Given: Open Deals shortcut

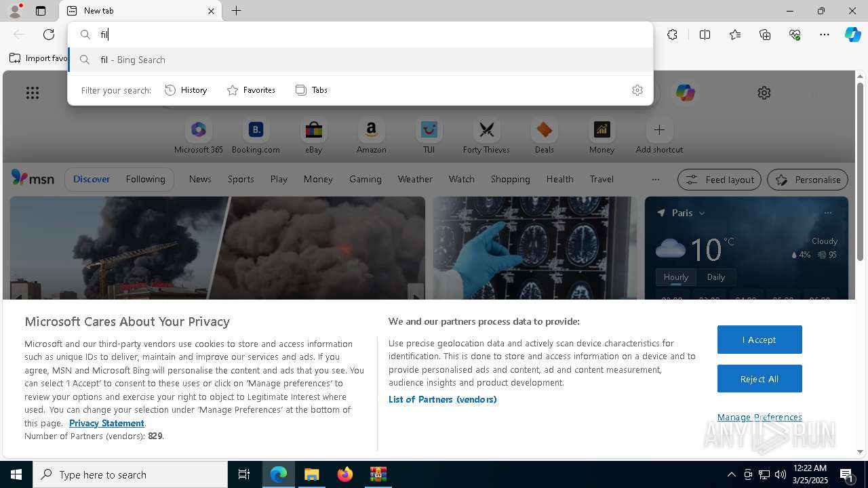Looking at the screenshot, I should click(544, 137).
